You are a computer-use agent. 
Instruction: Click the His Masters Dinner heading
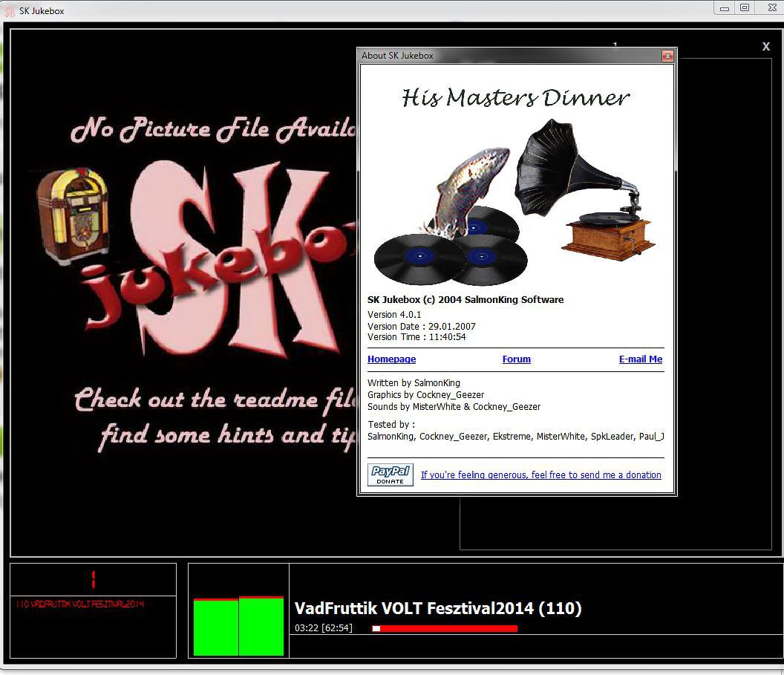(516, 97)
